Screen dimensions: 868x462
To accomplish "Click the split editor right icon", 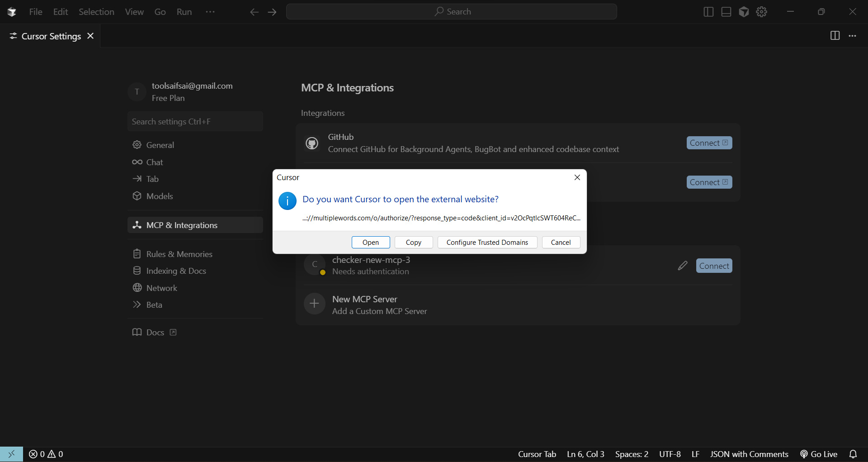I will [x=835, y=36].
